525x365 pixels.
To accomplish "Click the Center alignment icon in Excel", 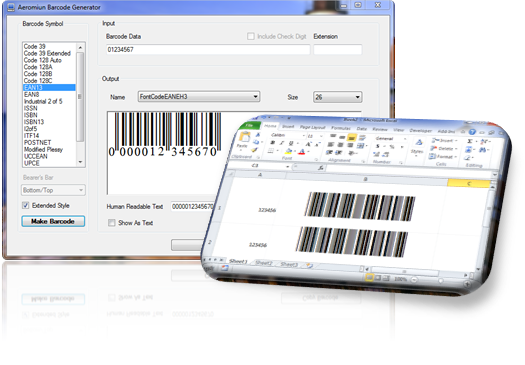I will pyautogui.click(x=340, y=145).
